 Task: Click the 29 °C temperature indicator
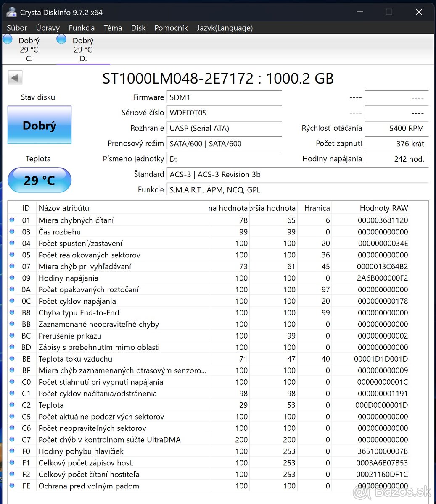39,180
